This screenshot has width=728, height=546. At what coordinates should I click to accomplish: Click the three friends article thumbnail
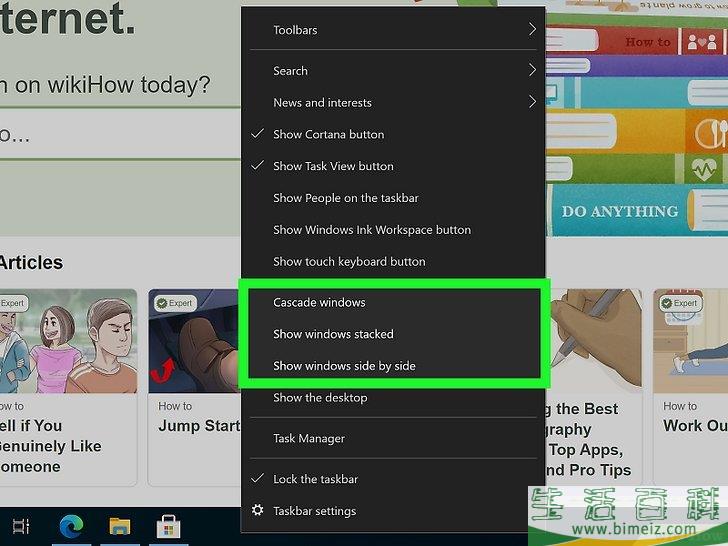coord(68,341)
